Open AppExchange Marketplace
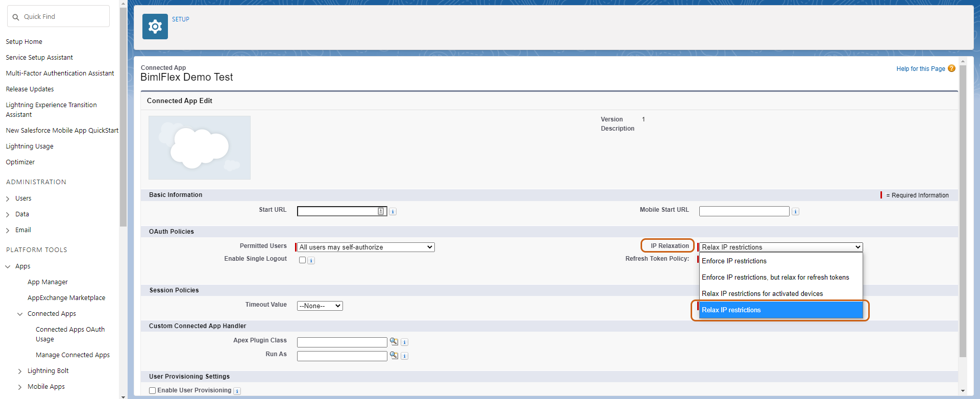Screen dimensions: 980x399 click(x=66, y=298)
